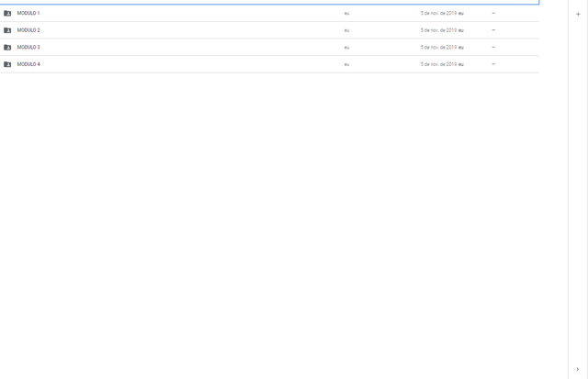Image resolution: width=588 pixels, height=379 pixels.
Task: Select the MODULO 4 folder name
Action: [28, 64]
